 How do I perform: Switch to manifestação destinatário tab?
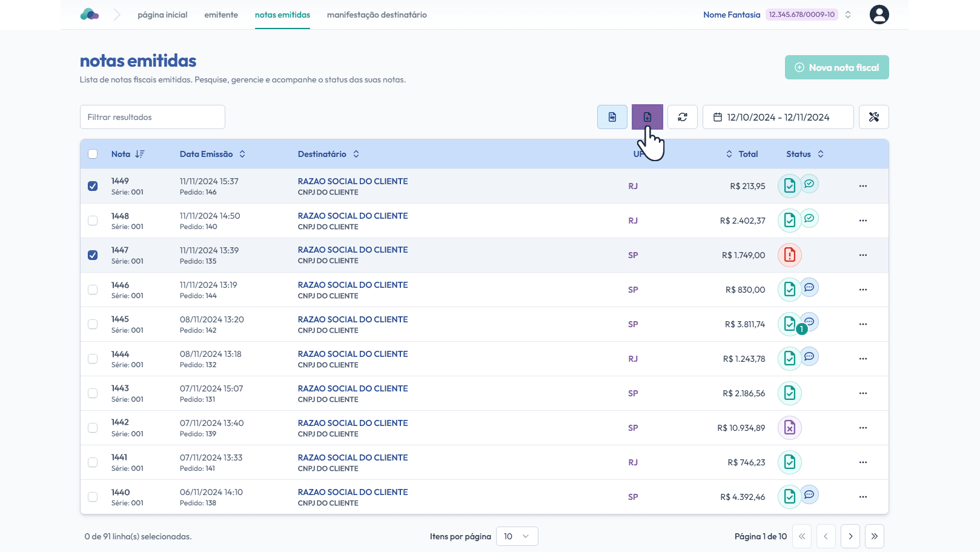[x=377, y=15]
